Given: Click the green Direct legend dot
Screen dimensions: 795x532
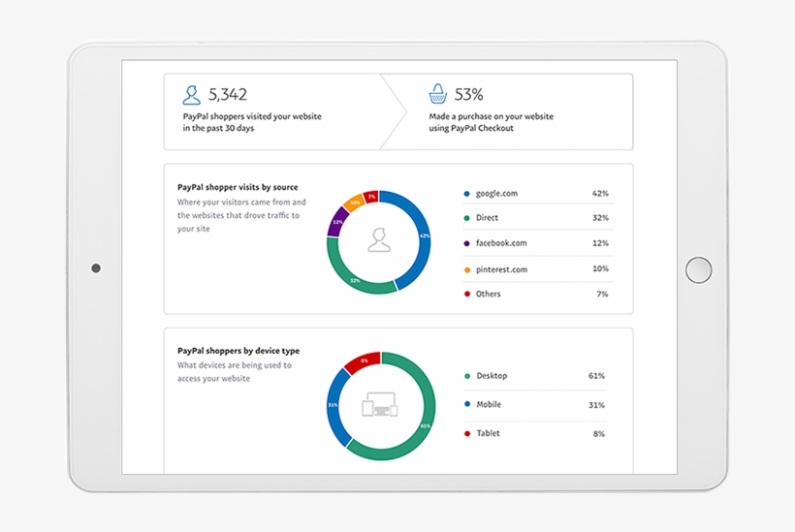Looking at the screenshot, I should 467,218.
